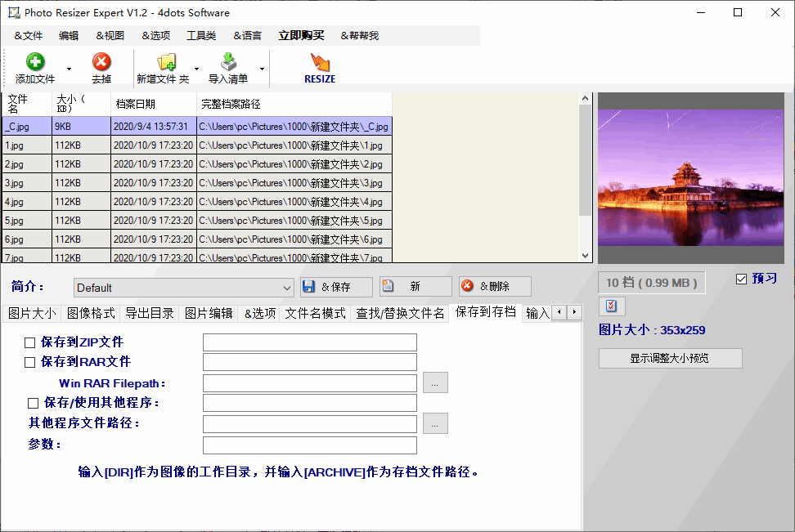The height and width of the screenshot is (532, 795).
Task: Click the 其他程序文件路径 input field
Action: pyautogui.click(x=310, y=424)
